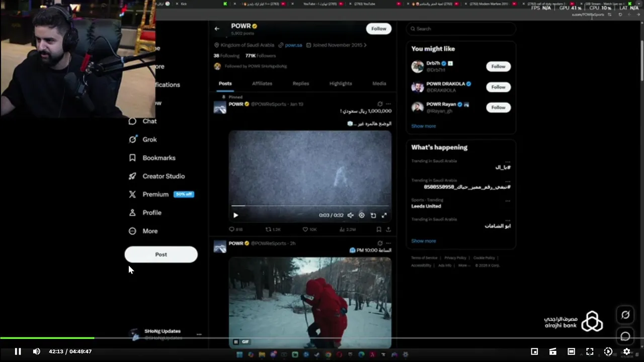The width and height of the screenshot is (644, 362).
Task: Click the white Post button
Action: click(x=161, y=254)
